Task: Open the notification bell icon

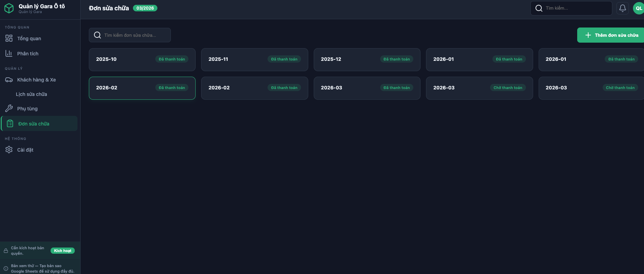Action: (x=622, y=8)
